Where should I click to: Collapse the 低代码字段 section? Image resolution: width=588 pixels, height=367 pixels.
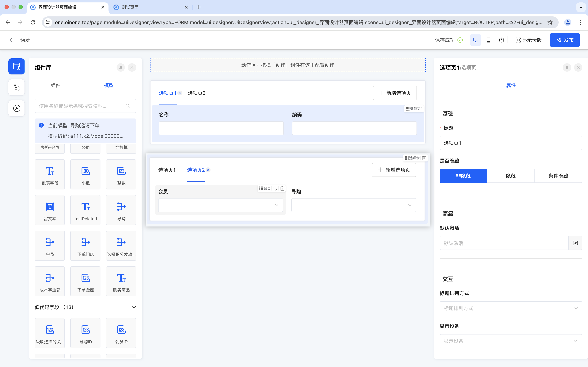coord(134,307)
